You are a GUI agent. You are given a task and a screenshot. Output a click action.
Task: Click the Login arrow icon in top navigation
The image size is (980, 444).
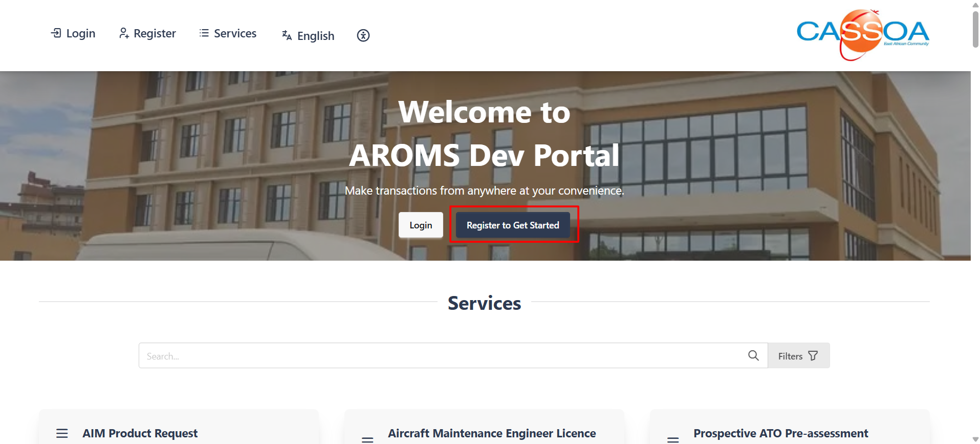point(56,33)
